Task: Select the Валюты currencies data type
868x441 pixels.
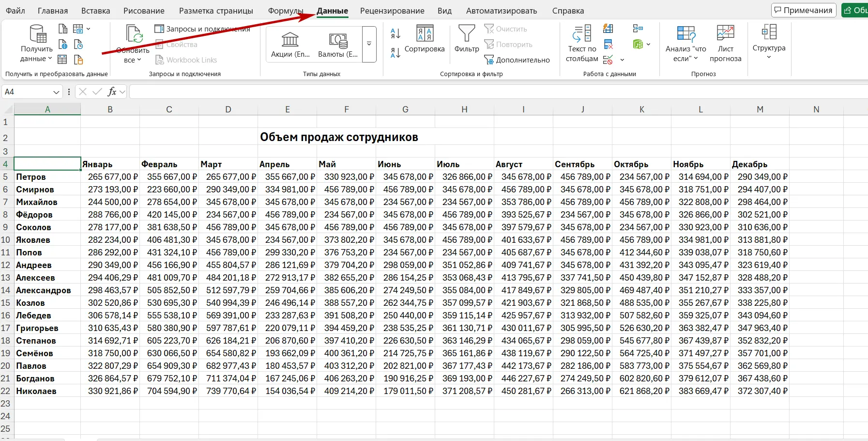Action: (x=338, y=45)
